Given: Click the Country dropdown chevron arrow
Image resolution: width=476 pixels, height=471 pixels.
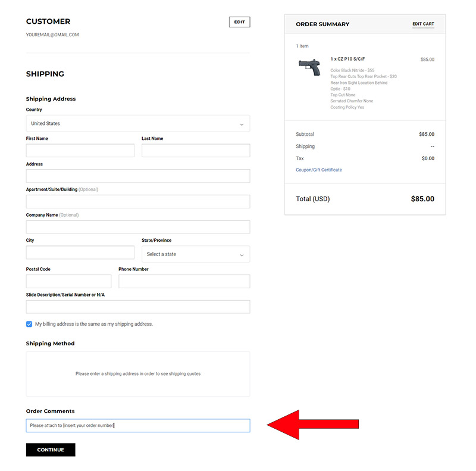Looking at the screenshot, I should [242, 124].
